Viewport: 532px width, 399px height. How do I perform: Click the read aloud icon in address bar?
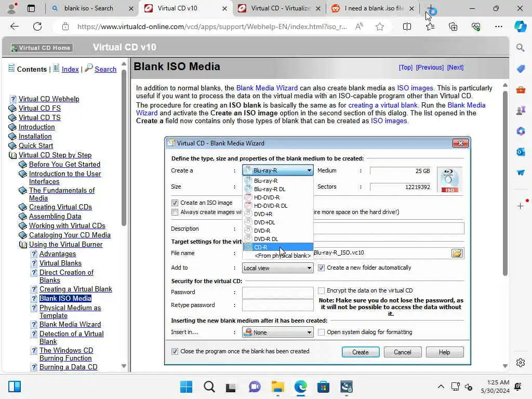[359, 26]
